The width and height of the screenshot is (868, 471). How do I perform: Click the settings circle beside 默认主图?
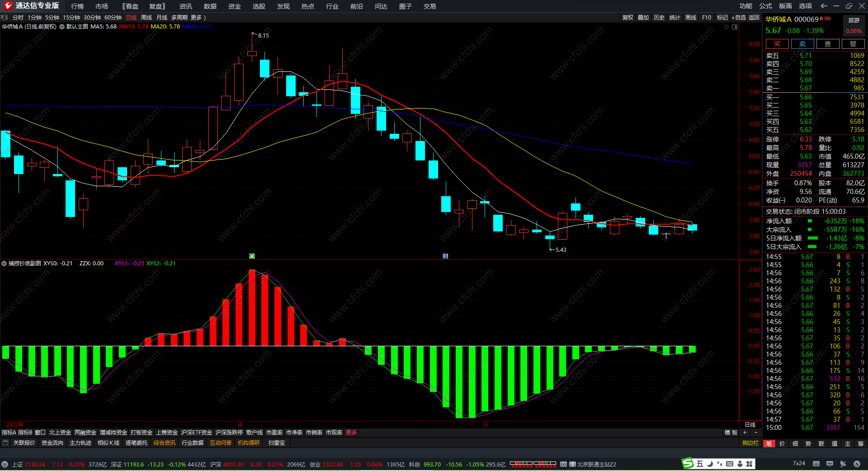(62, 27)
